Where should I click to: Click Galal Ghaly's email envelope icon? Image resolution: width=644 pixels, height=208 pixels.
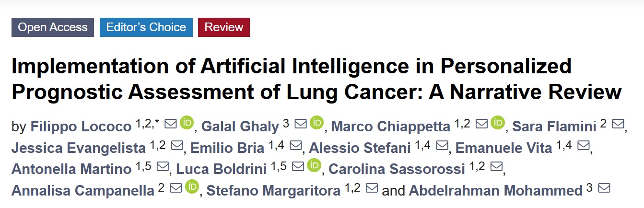click(x=301, y=124)
